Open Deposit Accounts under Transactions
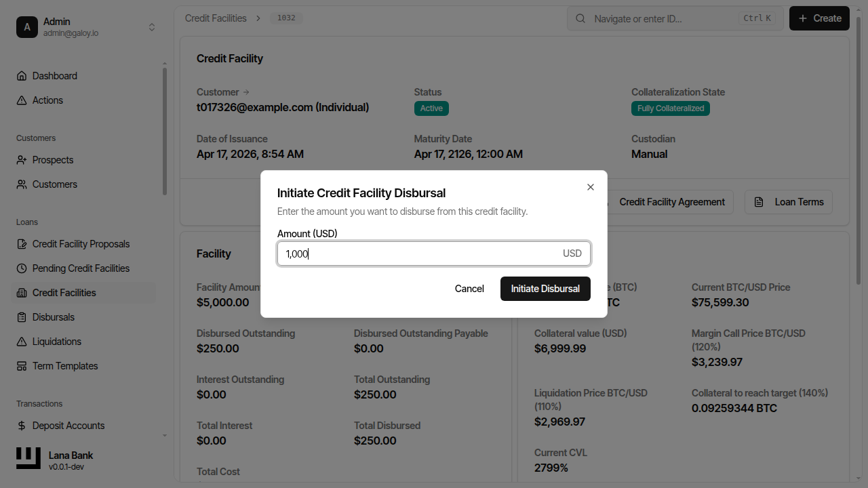The image size is (868, 488). pos(68,425)
